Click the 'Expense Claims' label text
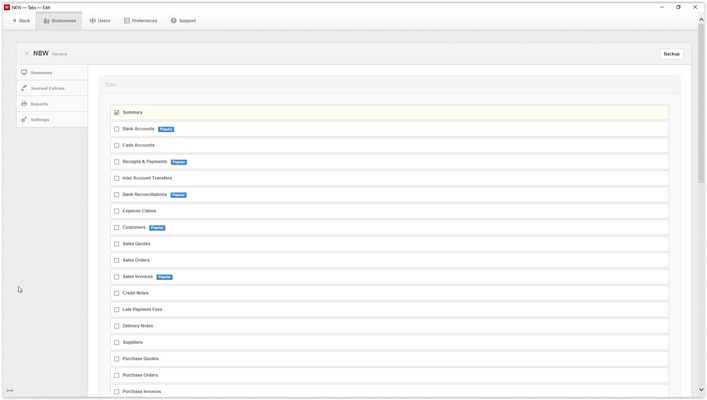Image resolution: width=707 pixels, height=400 pixels. click(139, 211)
